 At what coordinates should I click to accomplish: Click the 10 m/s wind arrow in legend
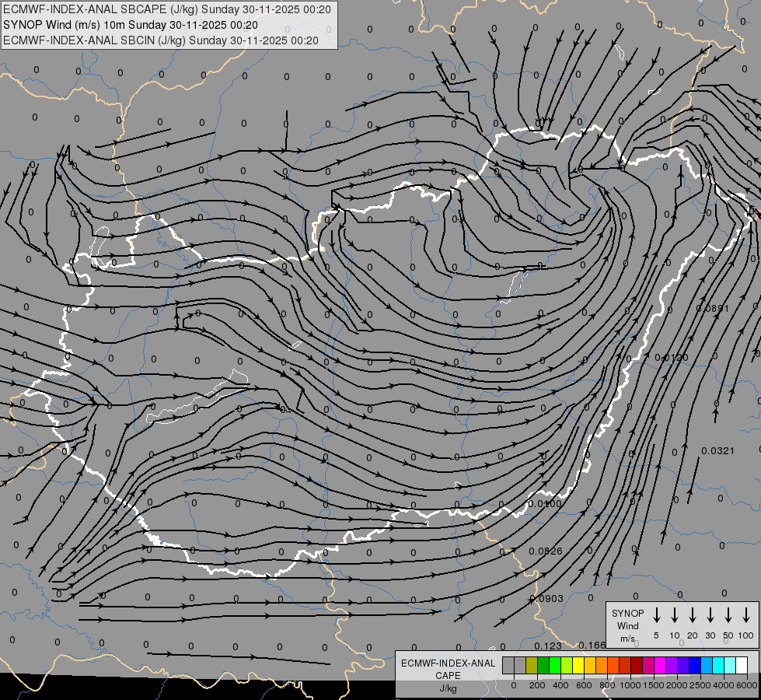click(x=675, y=615)
